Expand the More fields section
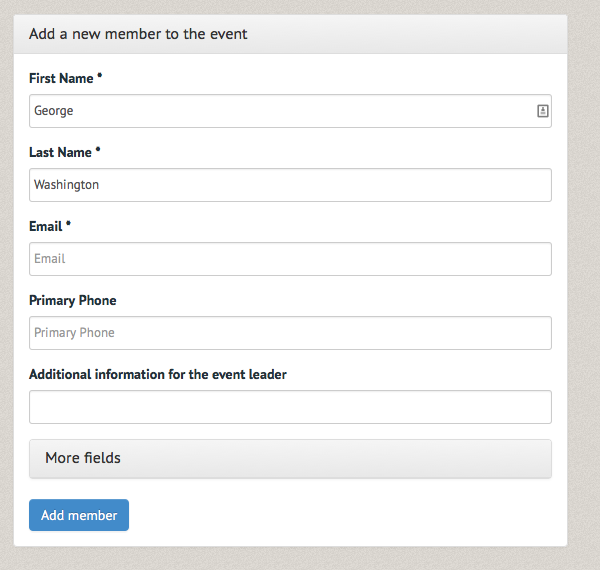600x570 pixels. 290,459
